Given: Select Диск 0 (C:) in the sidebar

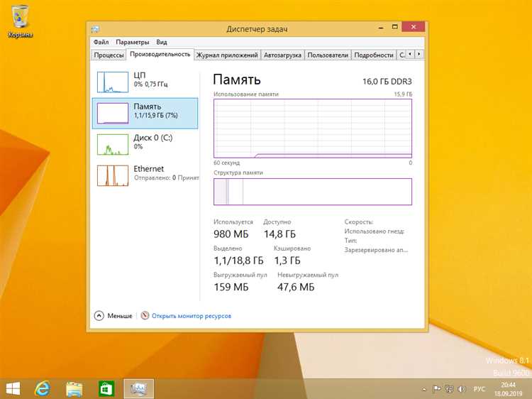Looking at the screenshot, I should point(145,142).
